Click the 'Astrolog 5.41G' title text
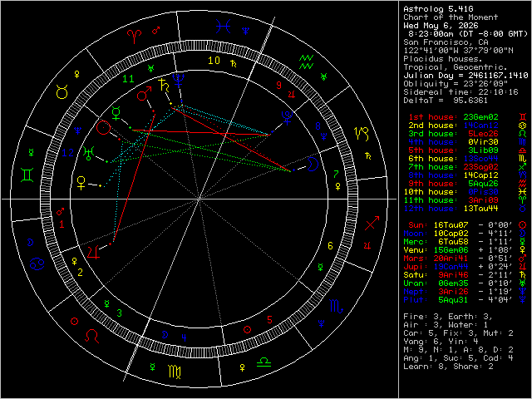The height and width of the screenshot is (399, 532). click(438, 9)
